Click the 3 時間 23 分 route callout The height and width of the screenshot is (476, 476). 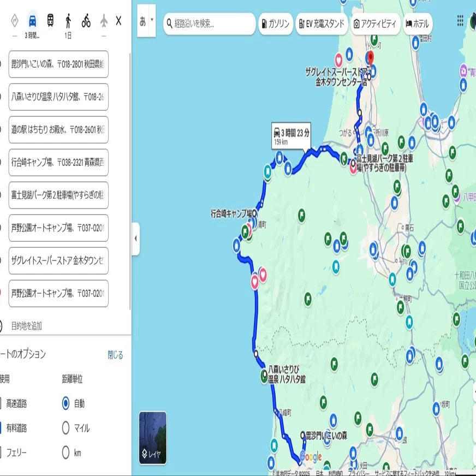point(291,136)
